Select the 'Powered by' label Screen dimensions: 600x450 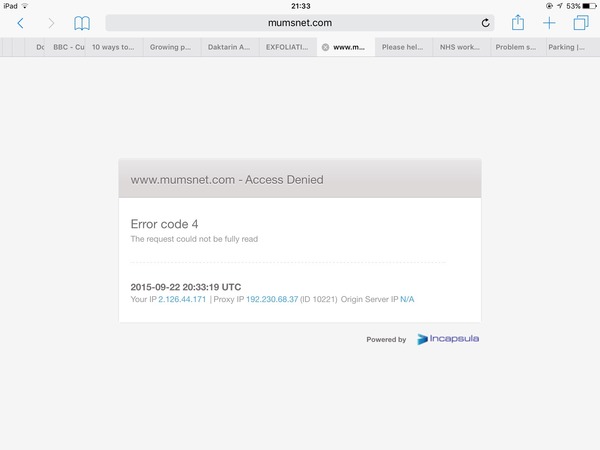pos(386,339)
